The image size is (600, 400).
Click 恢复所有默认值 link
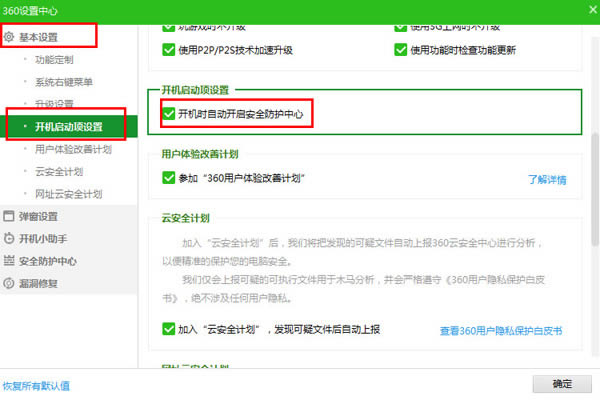[x=36, y=384]
